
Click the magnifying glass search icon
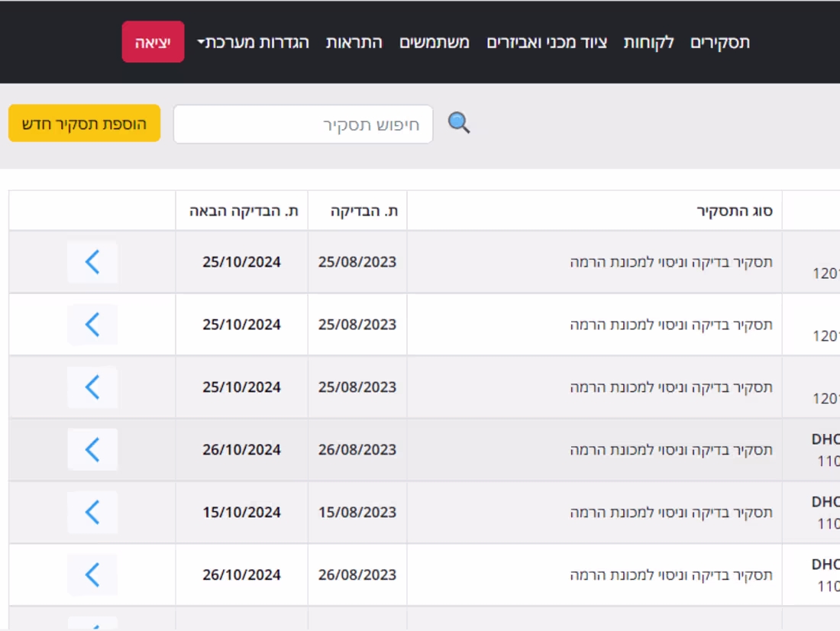pos(459,123)
